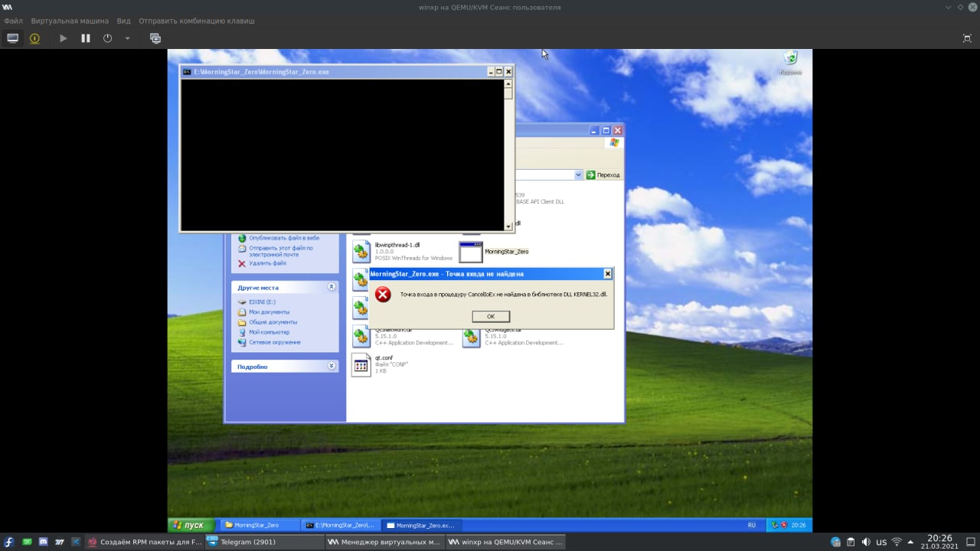Select the qt.conf file icon
980x551 pixels.
click(361, 365)
